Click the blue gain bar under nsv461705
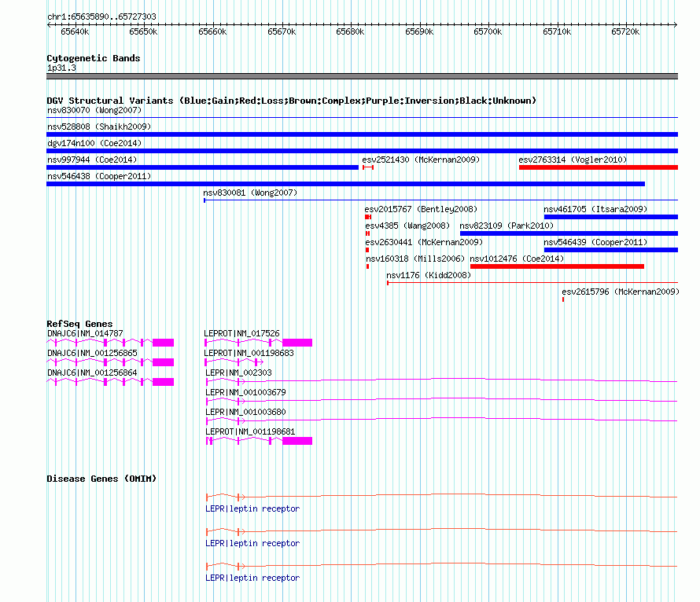This screenshot has height=602, width=700. (x=610, y=217)
